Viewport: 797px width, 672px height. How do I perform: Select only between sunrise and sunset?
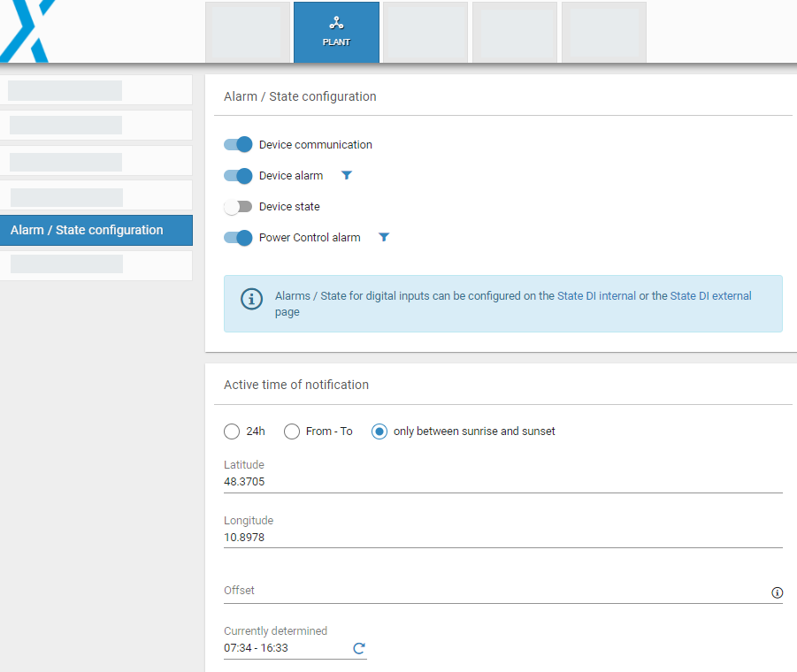(x=379, y=431)
